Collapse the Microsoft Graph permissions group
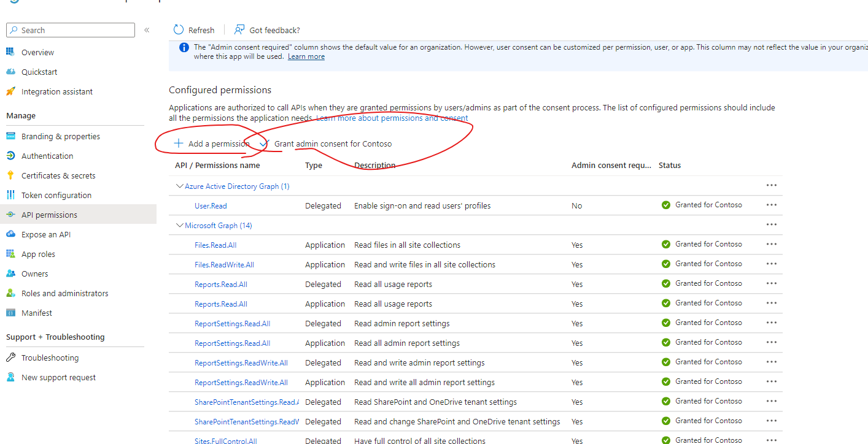The image size is (868, 444). click(179, 225)
